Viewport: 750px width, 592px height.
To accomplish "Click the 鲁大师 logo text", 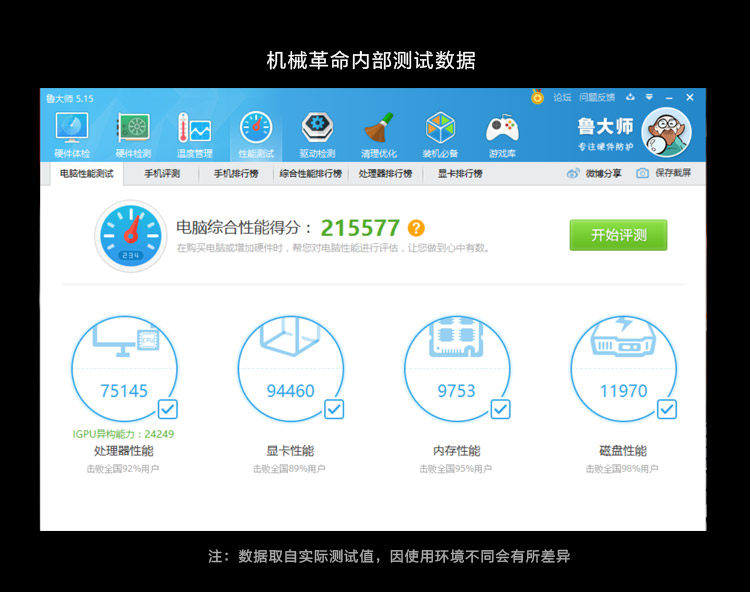I will (x=605, y=127).
